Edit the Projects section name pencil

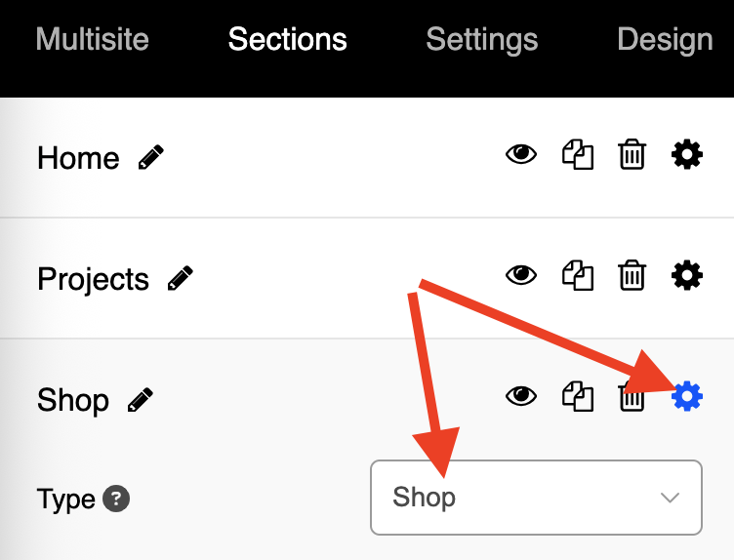[x=181, y=278]
